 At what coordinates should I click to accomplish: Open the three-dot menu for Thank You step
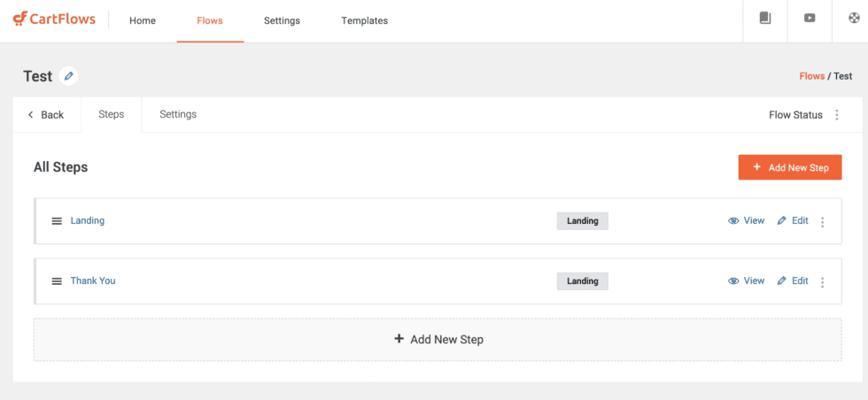point(822,282)
